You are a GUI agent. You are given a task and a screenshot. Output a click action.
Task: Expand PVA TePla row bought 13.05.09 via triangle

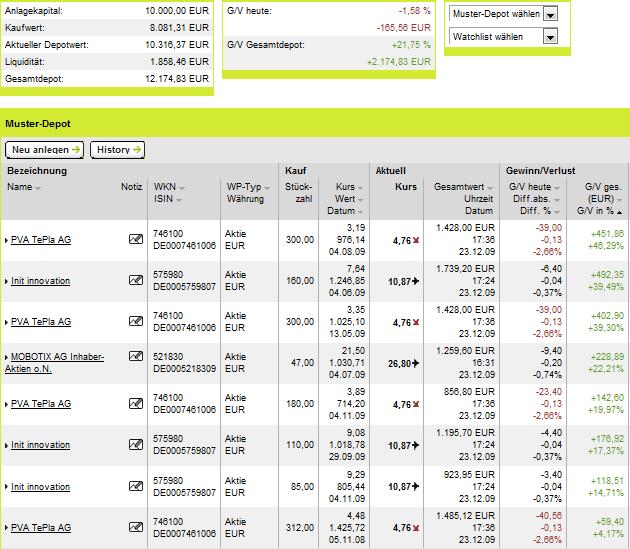(6, 322)
